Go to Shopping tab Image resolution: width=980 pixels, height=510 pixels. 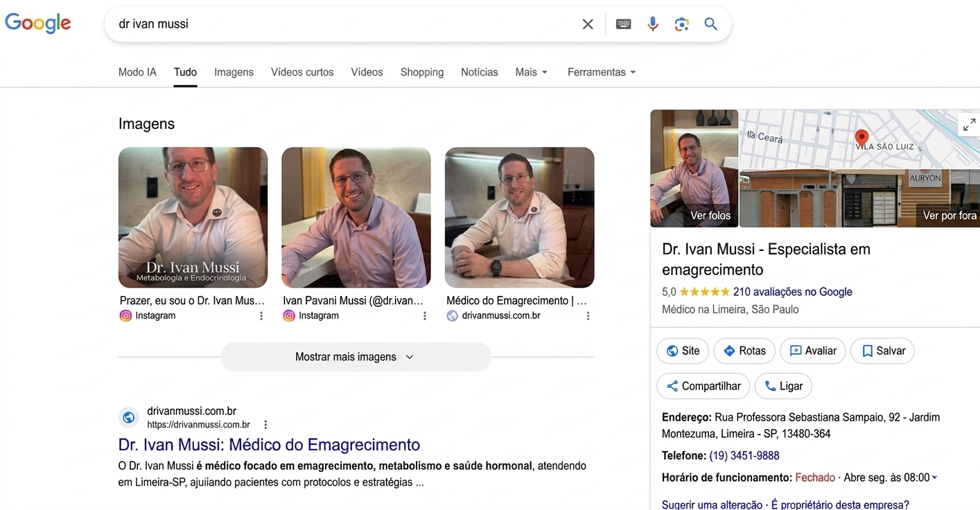422,72
